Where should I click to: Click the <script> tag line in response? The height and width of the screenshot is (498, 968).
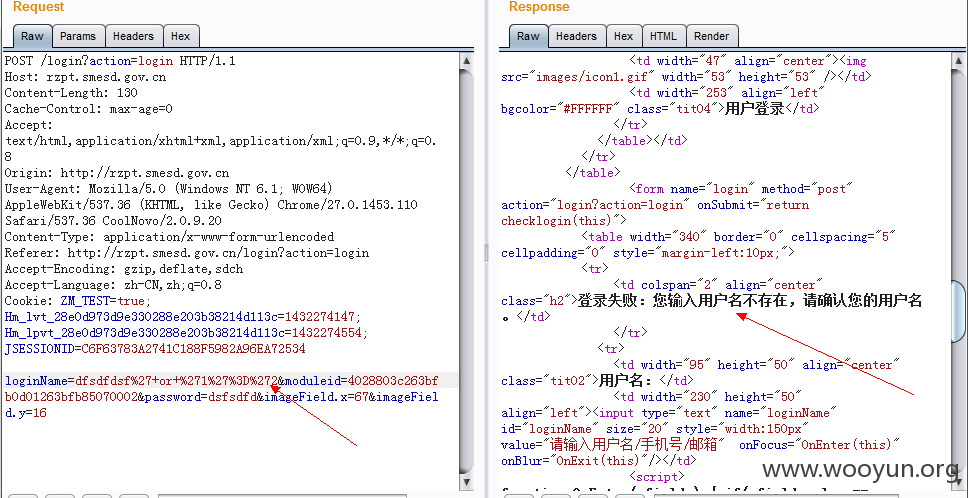(x=657, y=476)
